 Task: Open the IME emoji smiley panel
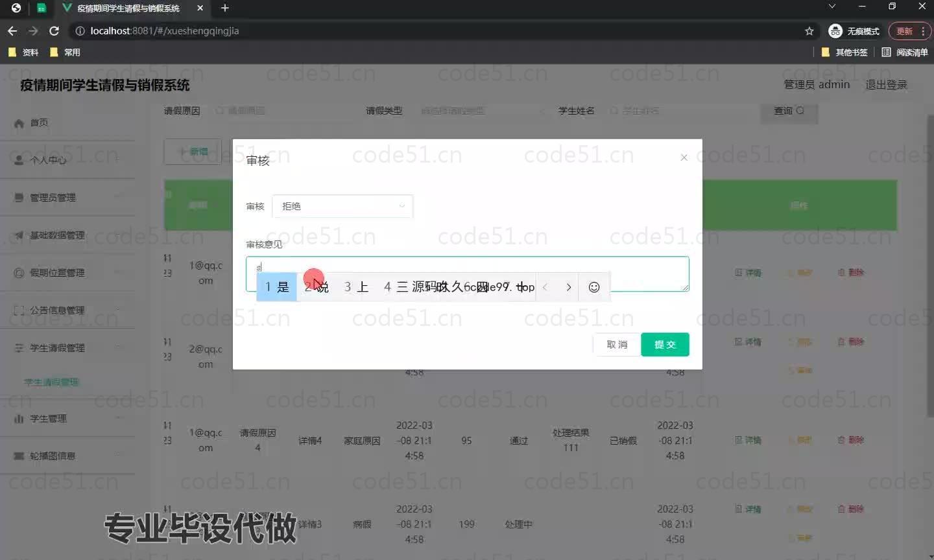593,287
